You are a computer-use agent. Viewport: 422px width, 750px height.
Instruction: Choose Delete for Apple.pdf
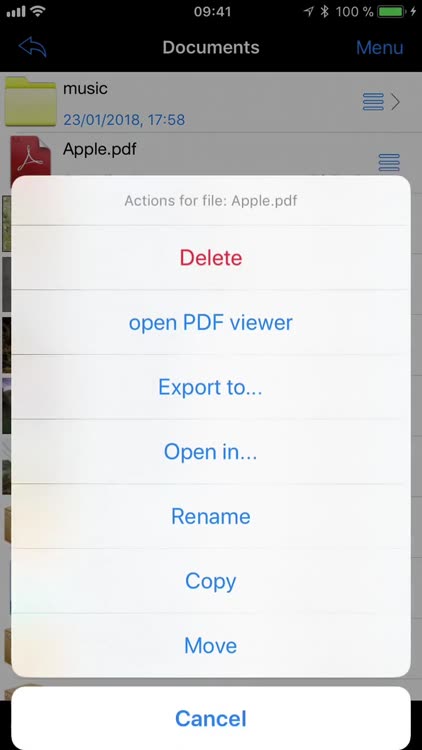pos(211,258)
